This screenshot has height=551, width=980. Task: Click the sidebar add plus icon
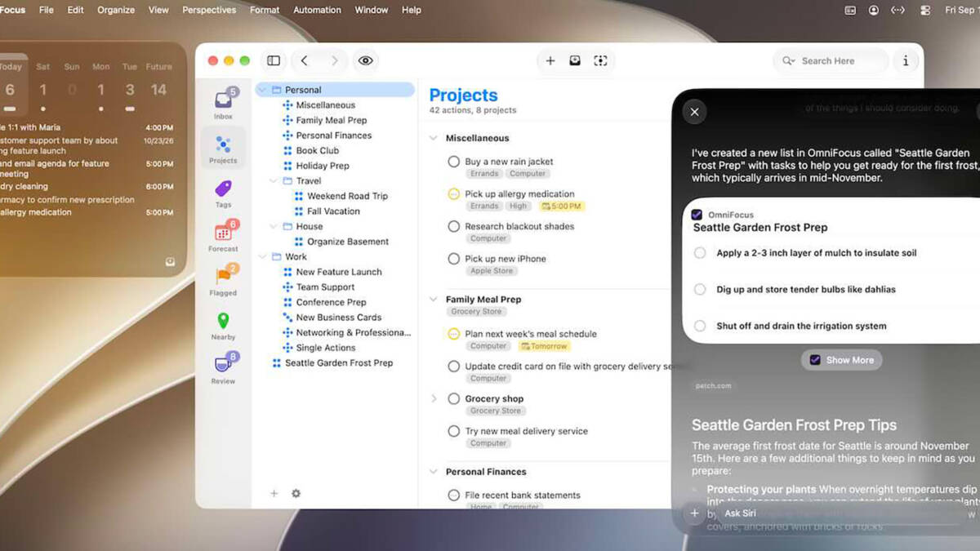274,493
